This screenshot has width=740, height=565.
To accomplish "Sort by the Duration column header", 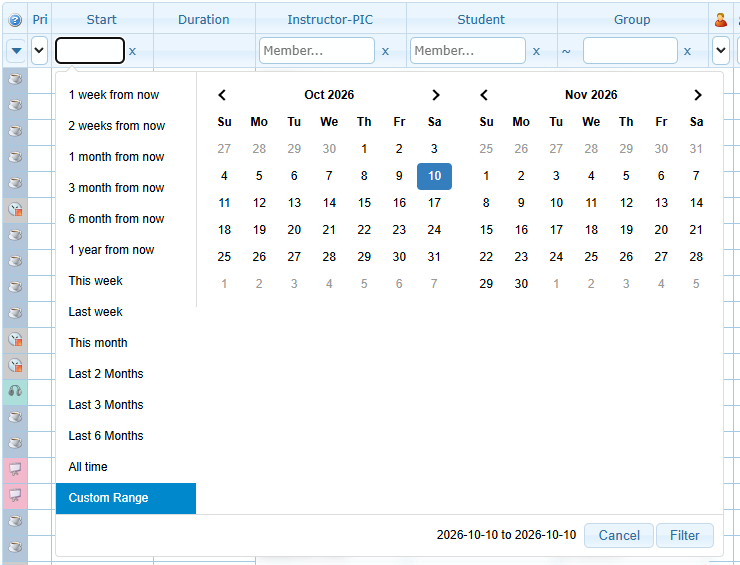I will pyautogui.click(x=203, y=19).
